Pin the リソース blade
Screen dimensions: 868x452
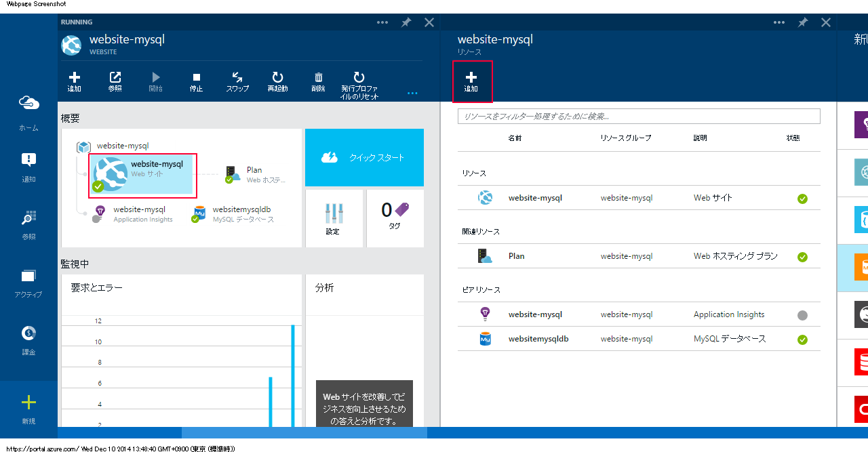[x=803, y=22]
